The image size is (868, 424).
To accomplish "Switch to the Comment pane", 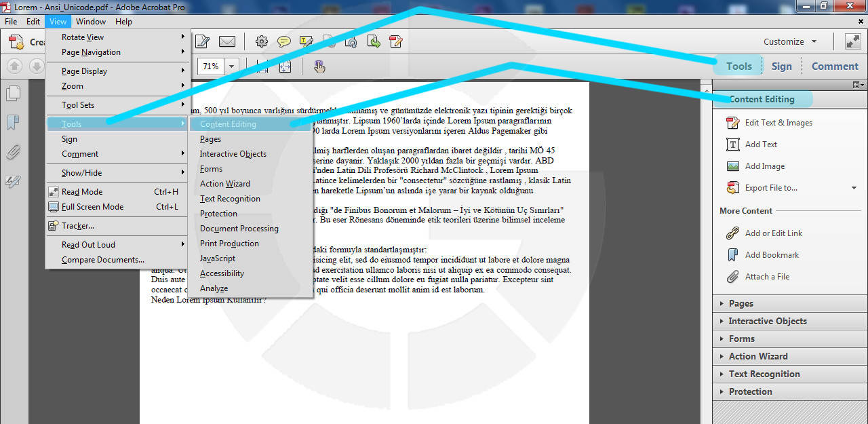I will 835,66.
